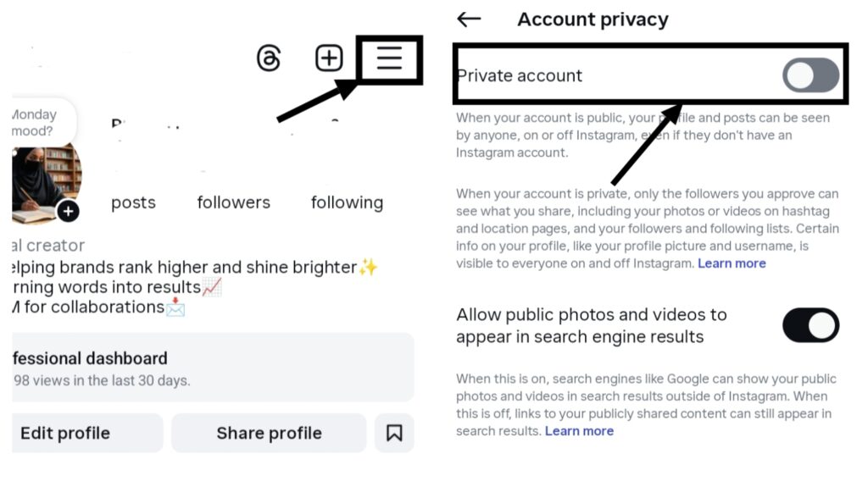The image size is (868, 487).
Task: Open Learn more link about search results
Action: coord(579,431)
